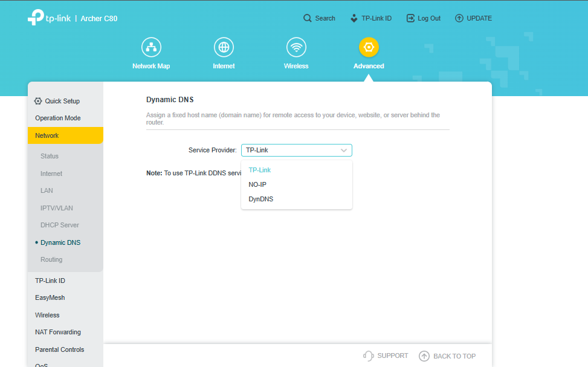Click the Search magnifier icon
588x367 pixels.
pos(308,18)
